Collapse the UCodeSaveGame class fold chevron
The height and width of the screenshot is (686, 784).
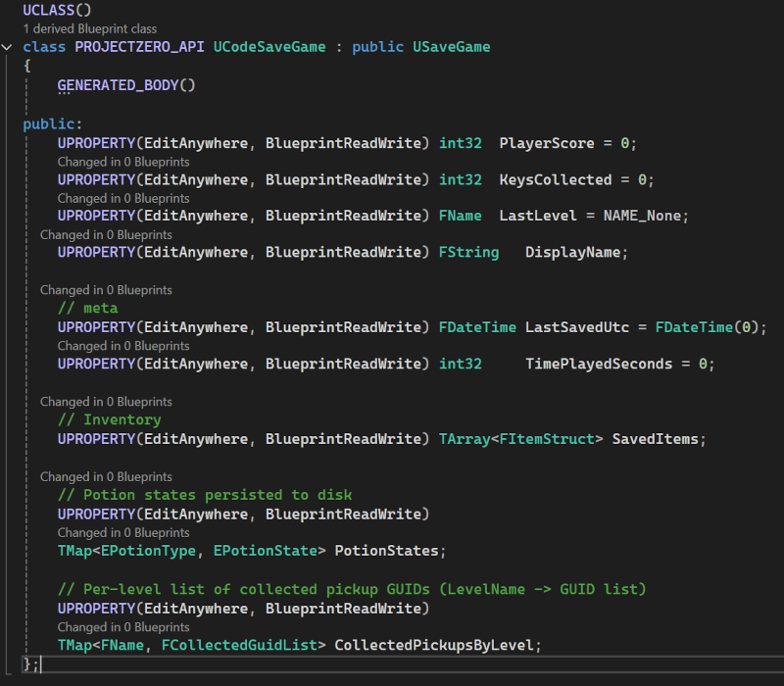click(8, 46)
